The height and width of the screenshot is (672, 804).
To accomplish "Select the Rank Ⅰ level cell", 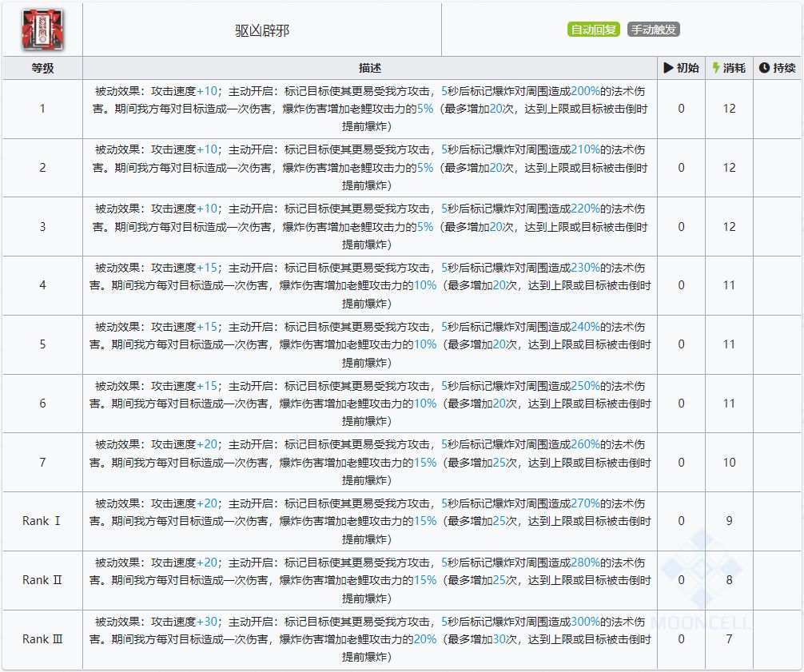I will [x=42, y=521].
